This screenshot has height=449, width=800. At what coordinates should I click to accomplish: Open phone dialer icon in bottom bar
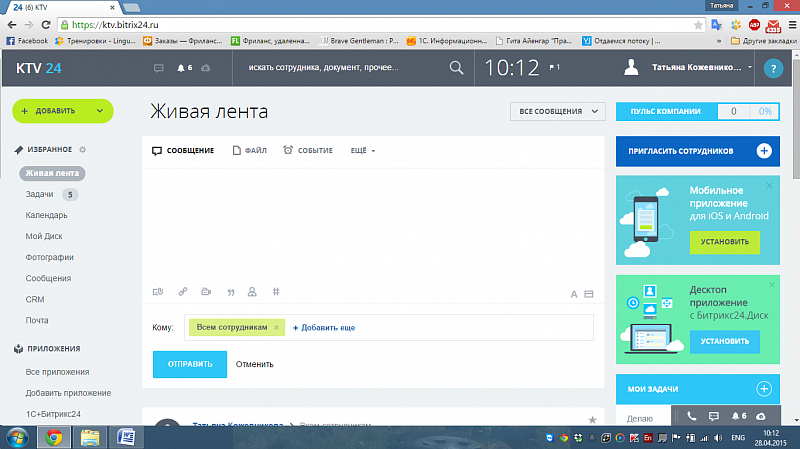tap(691, 416)
